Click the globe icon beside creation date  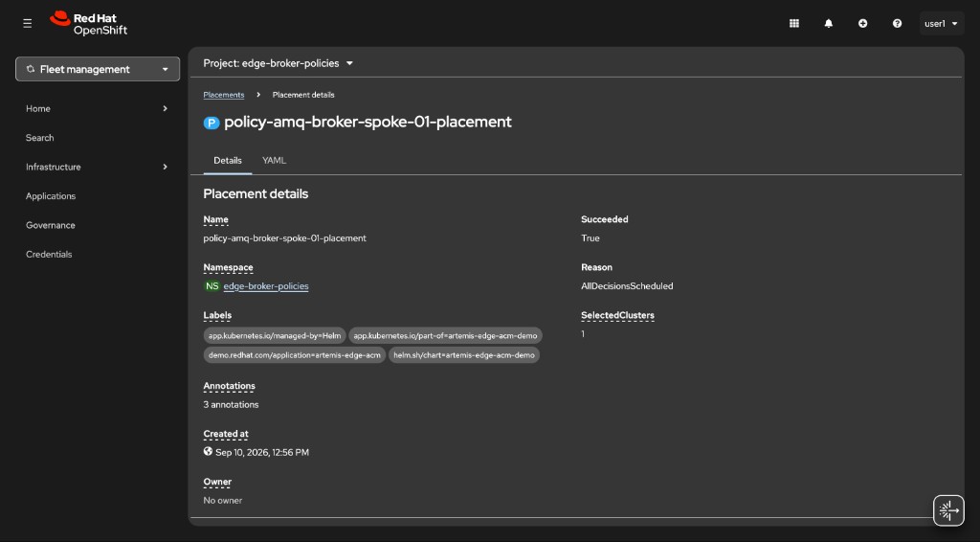click(208, 451)
